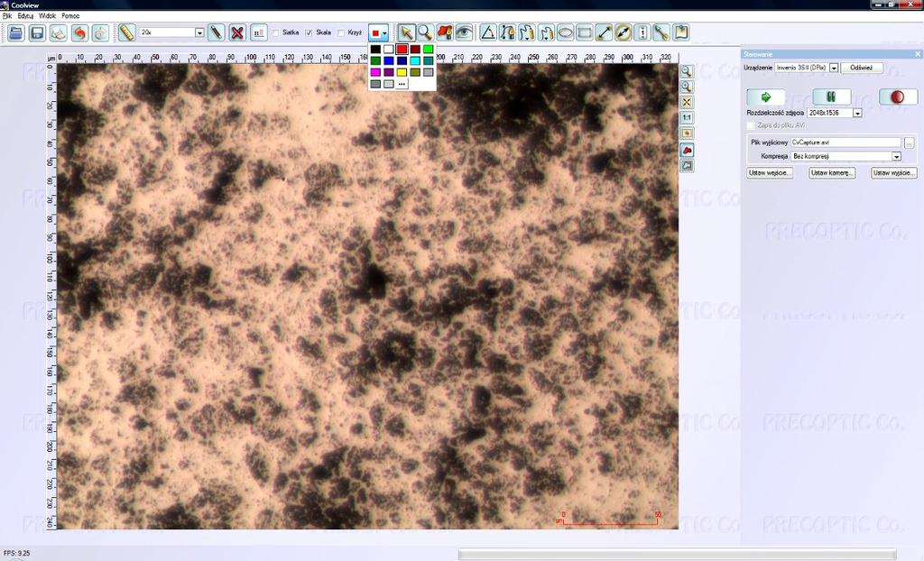Image resolution: width=924 pixels, height=561 pixels.
Task: Enable the Krzyż crosshair checkbox
Action: (x=340, y=33)
